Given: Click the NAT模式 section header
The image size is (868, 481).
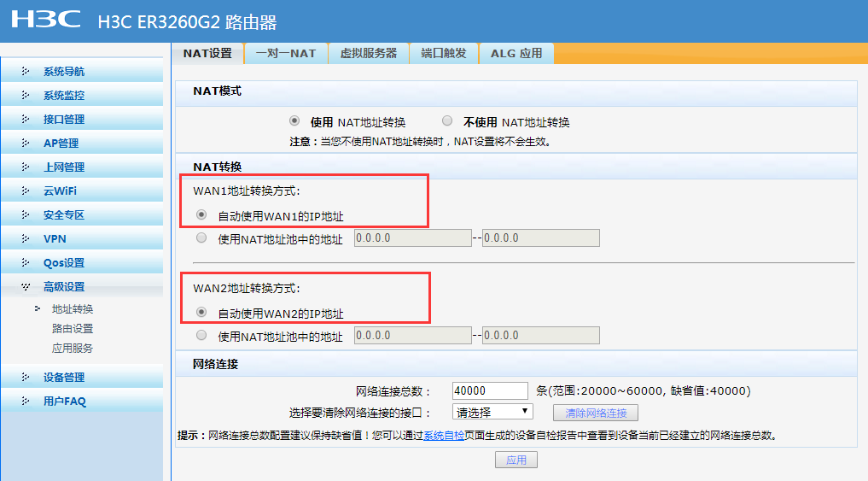Looking at the screenshot, I should pos(217,91).
